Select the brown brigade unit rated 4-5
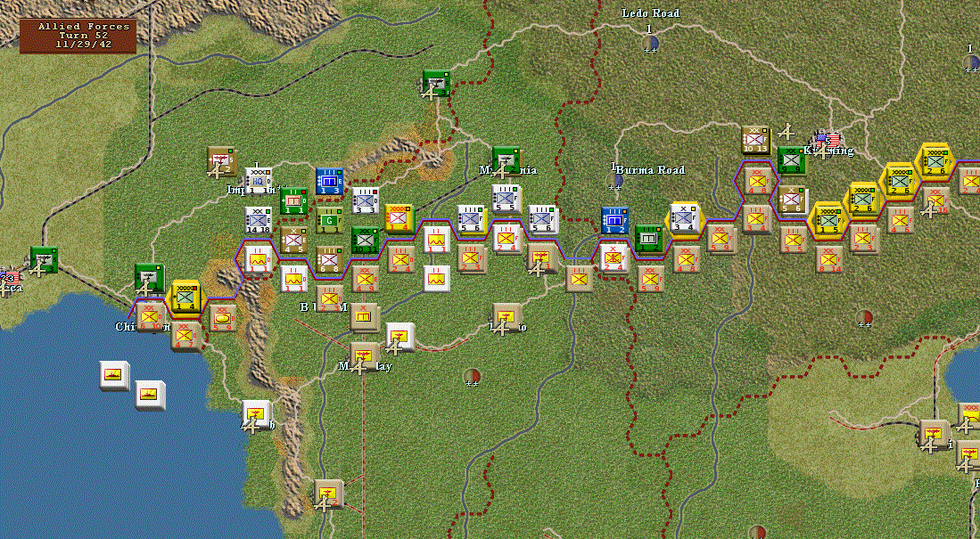This screenshot has height=539, width=980. 293,240
